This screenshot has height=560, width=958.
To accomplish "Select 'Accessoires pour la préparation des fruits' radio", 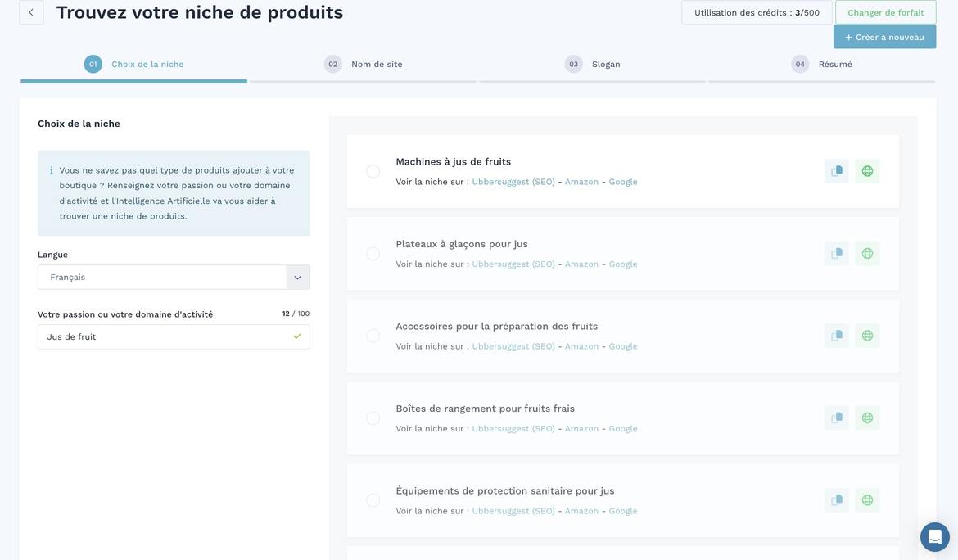I will coord(373,336).
